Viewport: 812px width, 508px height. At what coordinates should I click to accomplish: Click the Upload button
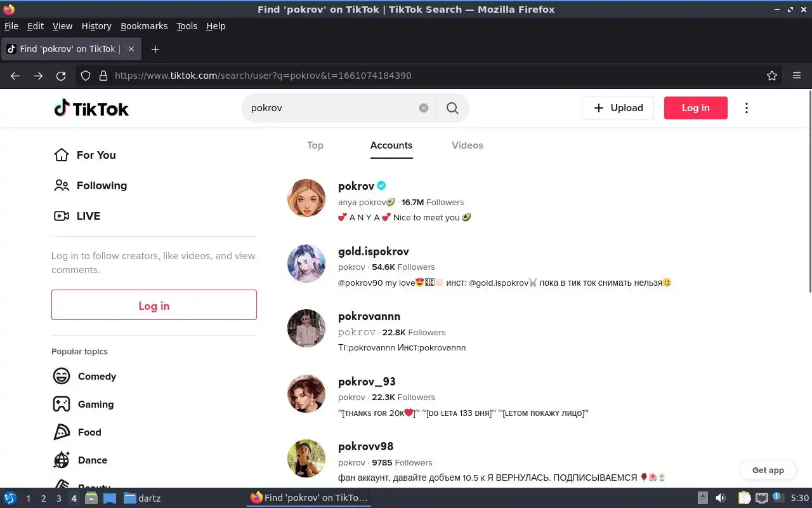(618, 108)
